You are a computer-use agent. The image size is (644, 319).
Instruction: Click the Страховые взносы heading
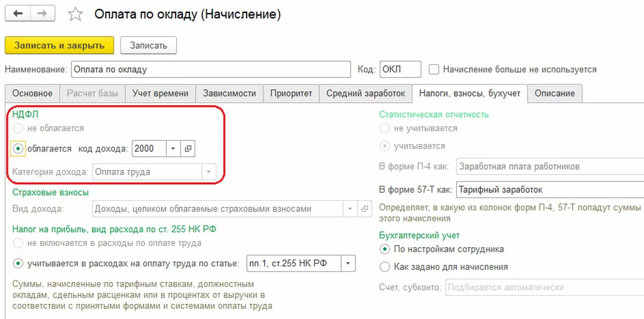(50, 192)
